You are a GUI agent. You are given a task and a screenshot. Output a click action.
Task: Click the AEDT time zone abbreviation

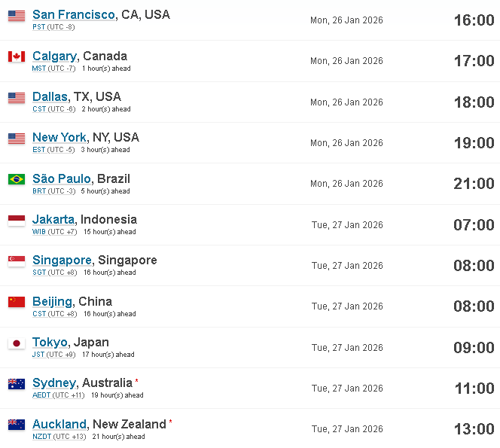41,395
